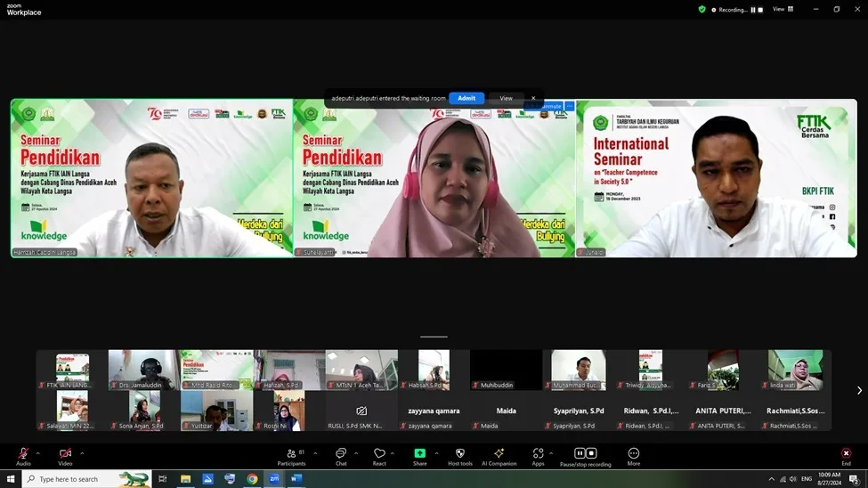Select Maida participant tile
868x488 pixels.
point(506,411)
